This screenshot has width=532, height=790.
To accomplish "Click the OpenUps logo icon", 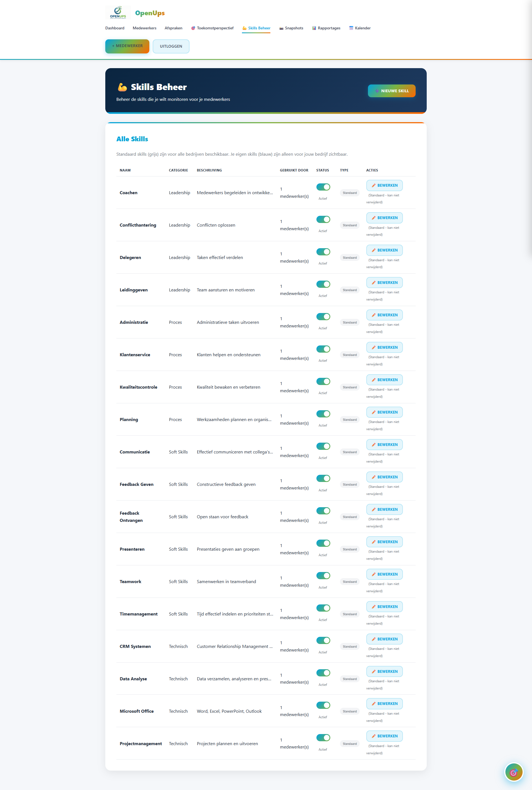I will [118, 12].
